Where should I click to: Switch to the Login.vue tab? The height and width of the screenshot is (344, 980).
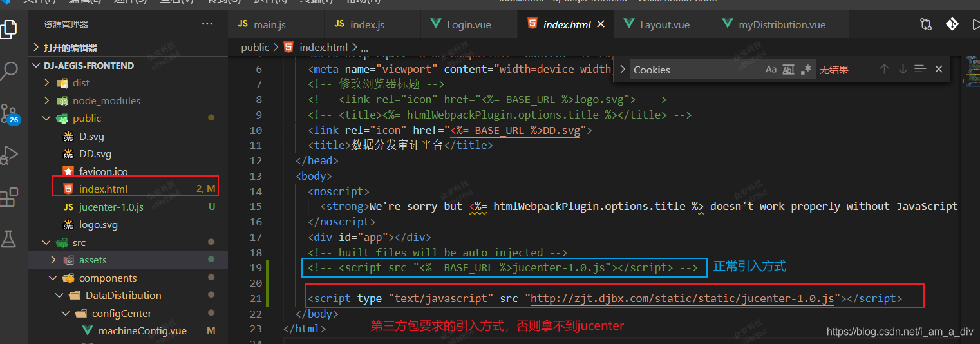(470, 24)
